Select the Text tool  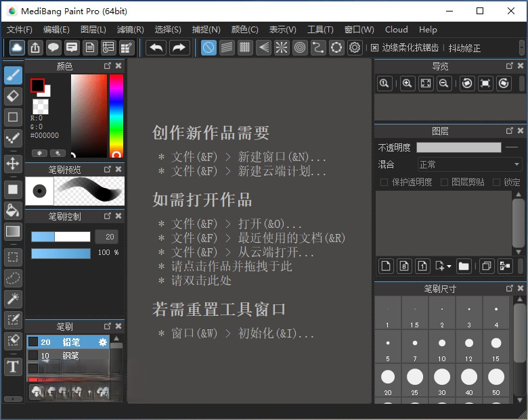13,367
